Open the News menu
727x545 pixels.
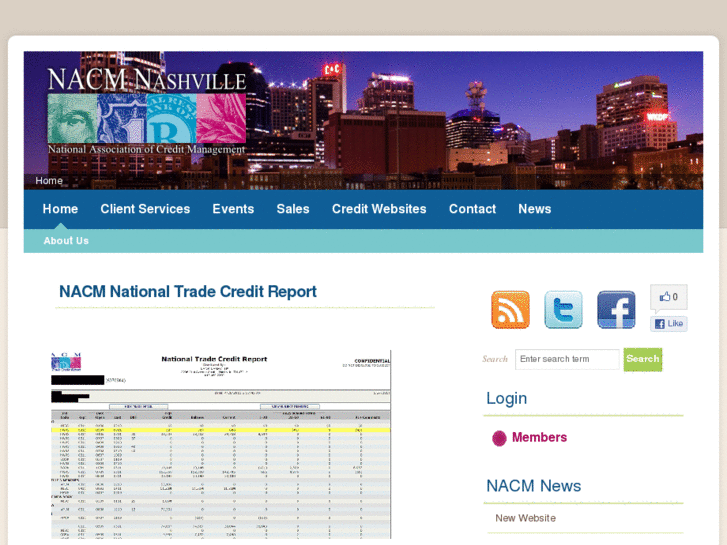point(535,209)
